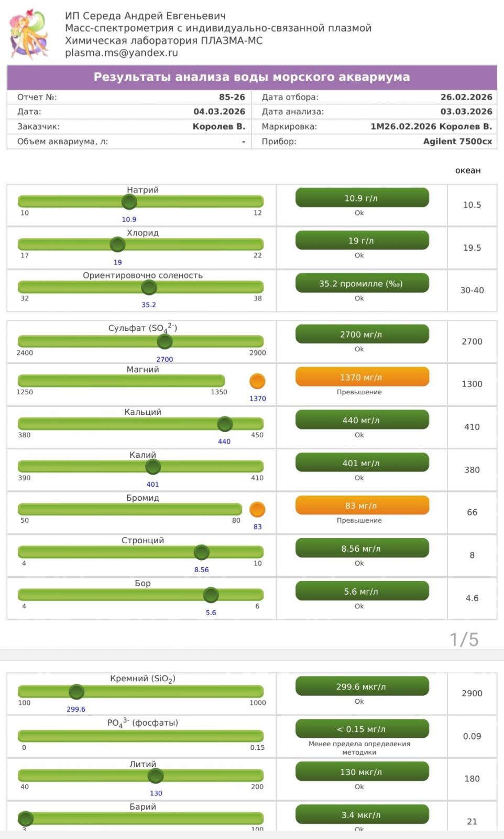Click the orange 1370 мг/л Magnesium badge

[362, 377]
